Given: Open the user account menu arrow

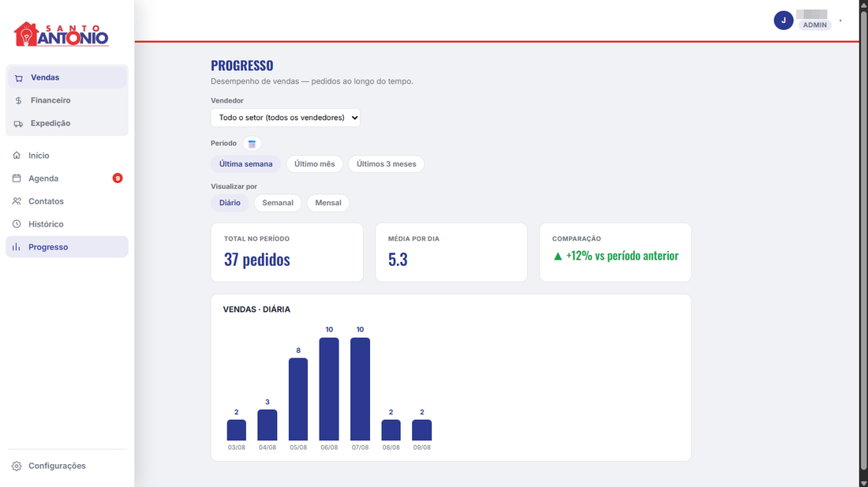Looking at the screenshot, I should pyautogui.click(x=840, y=21).
